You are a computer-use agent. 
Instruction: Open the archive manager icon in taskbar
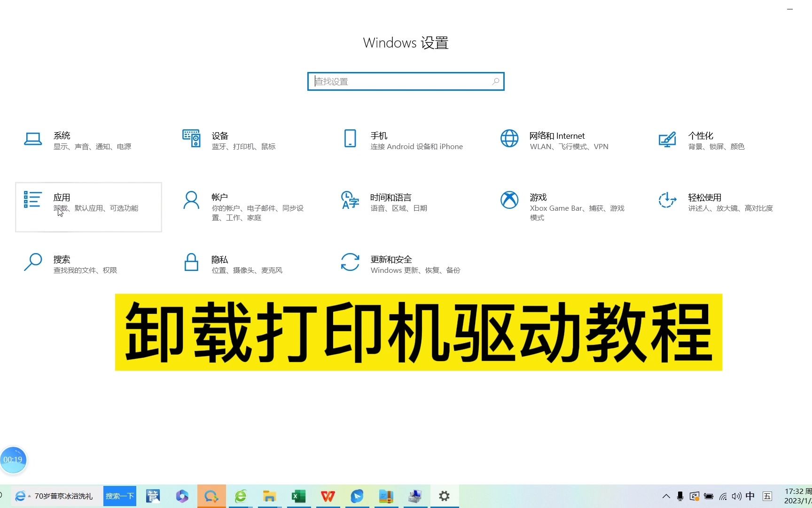(x=386, y=496)
